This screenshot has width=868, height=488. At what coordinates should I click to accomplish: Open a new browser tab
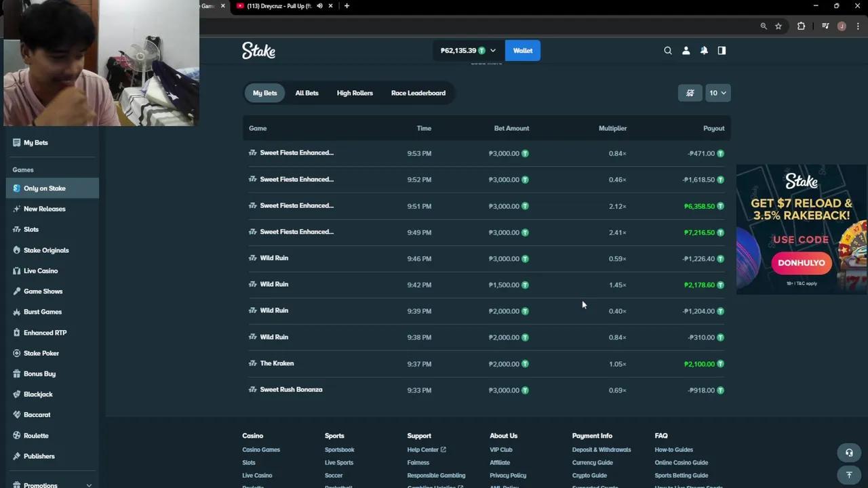pyautogui.click(x=347, y=6)
